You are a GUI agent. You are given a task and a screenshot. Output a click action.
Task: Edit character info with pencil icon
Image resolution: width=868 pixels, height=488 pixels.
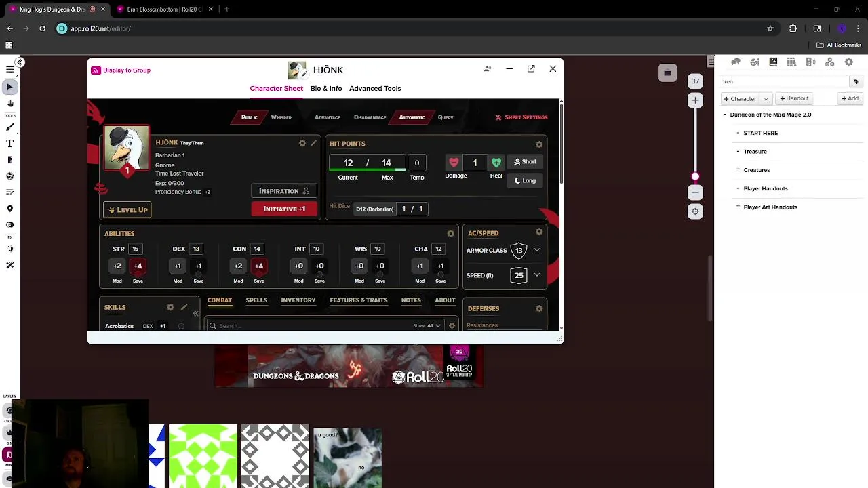click(313, 143)
